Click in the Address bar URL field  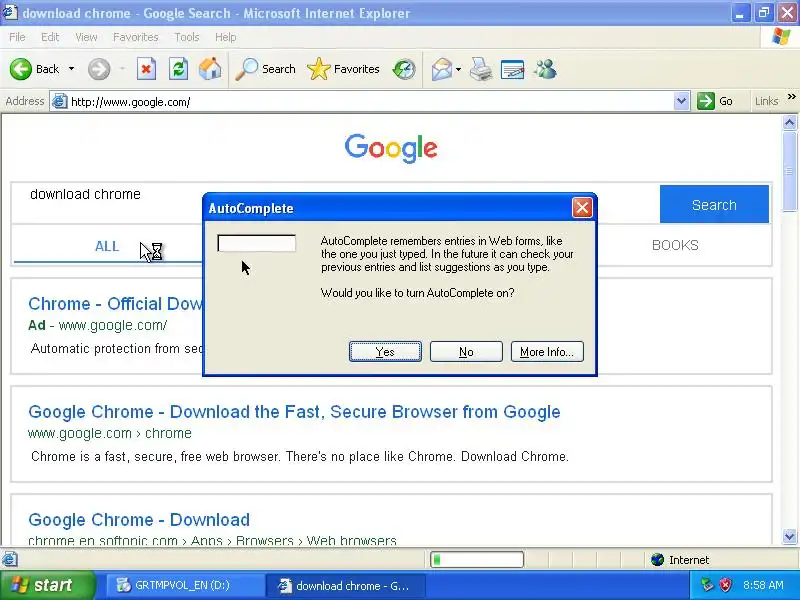click(370, 102)
